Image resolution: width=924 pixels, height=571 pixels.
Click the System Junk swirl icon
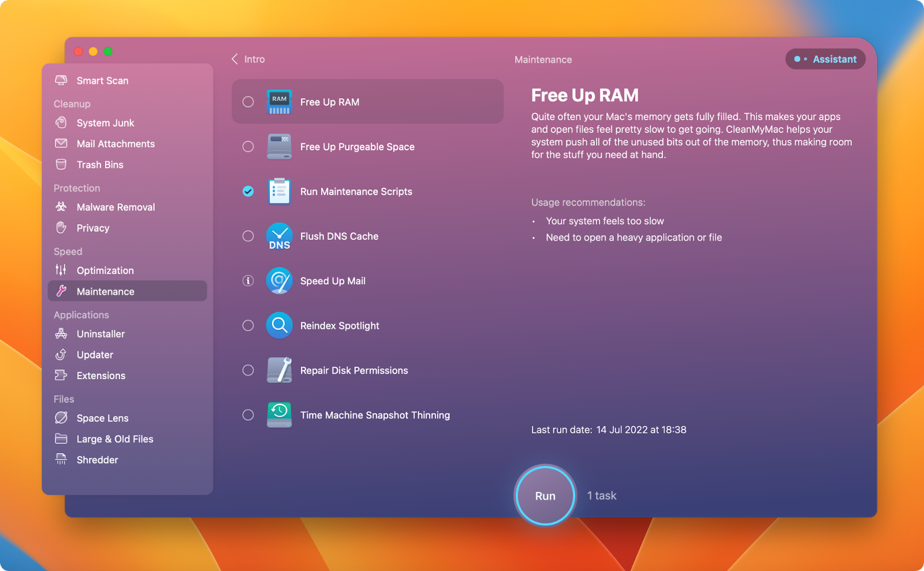[x=61, y=123]
